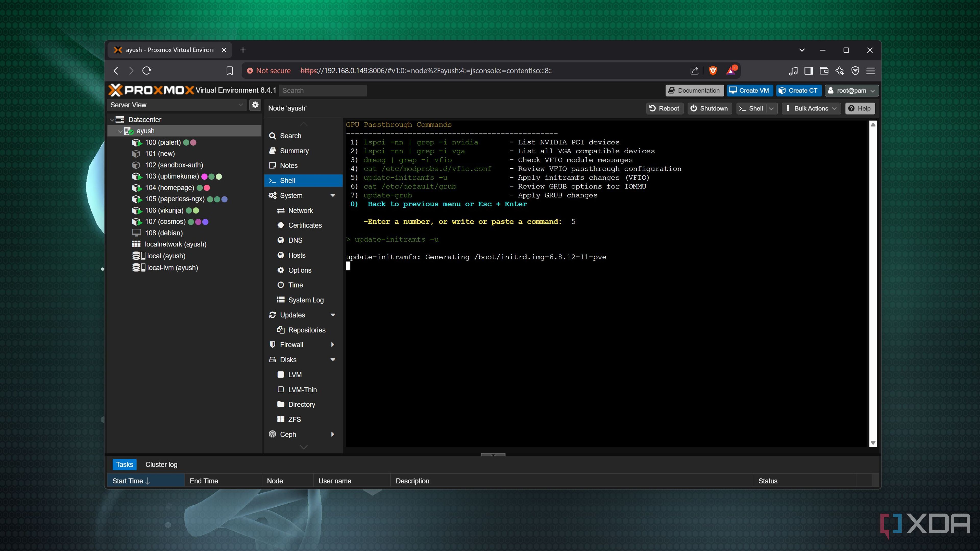Click the Proxmox search input field
Screen dimensions: 980x551
(323, 91)
